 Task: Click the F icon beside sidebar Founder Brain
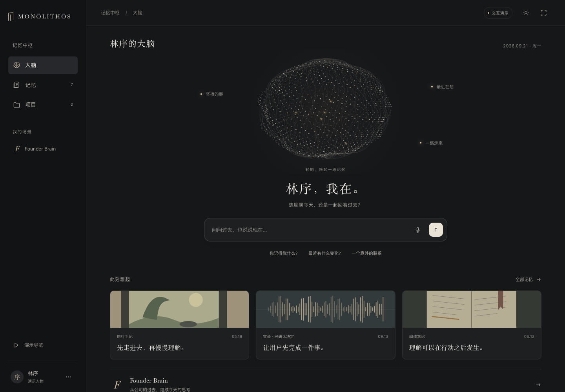pos(17,149)
